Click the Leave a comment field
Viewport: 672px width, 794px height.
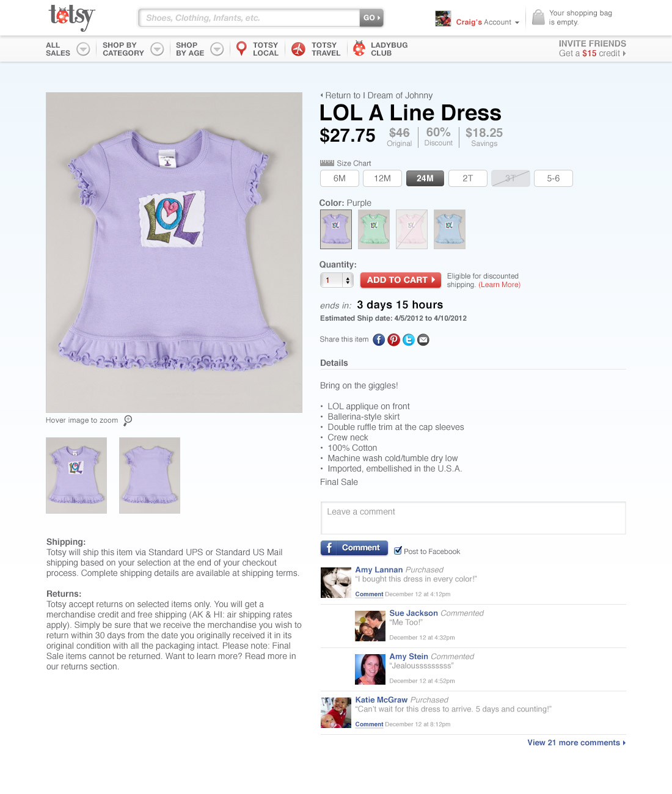tap(473, 518)
